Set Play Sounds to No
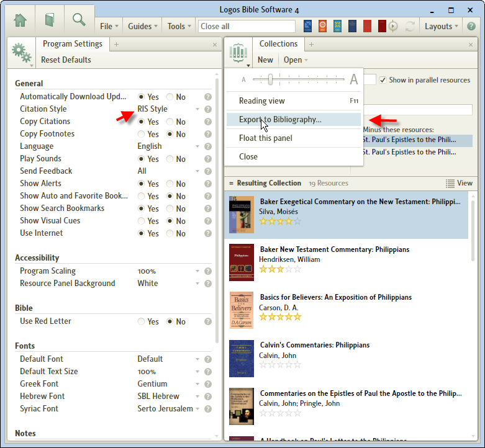 pos(170,159)
